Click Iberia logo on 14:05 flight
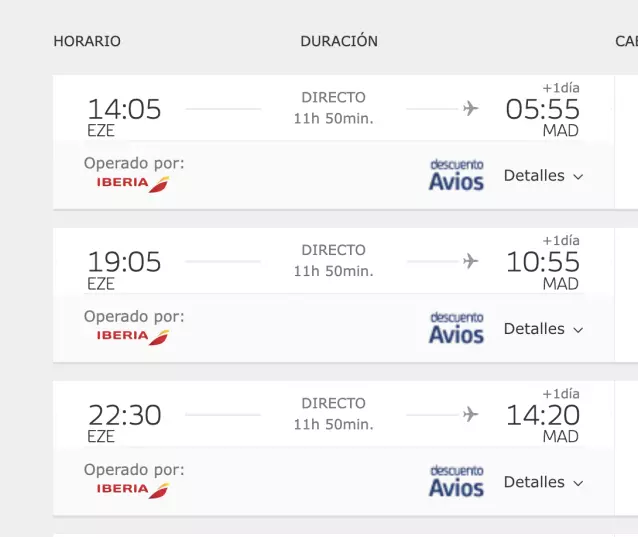This screenshot has width=638, height=537. click(x=132, y=183)
